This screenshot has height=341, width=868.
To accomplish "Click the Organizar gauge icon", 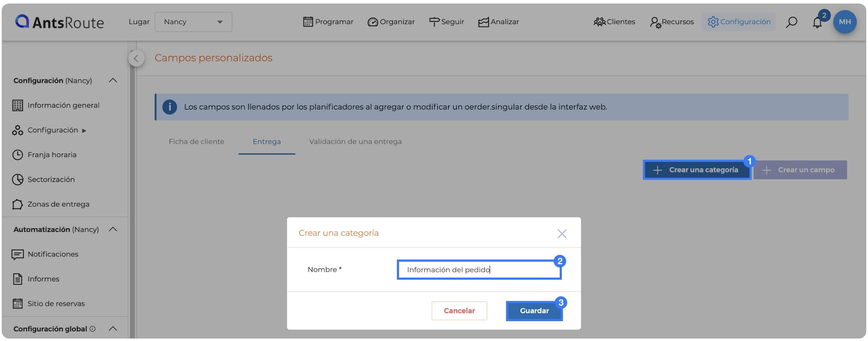I will (373, 22).
